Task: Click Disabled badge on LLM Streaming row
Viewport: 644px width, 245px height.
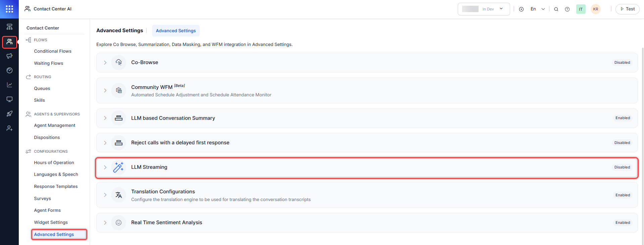Action: 622,167
